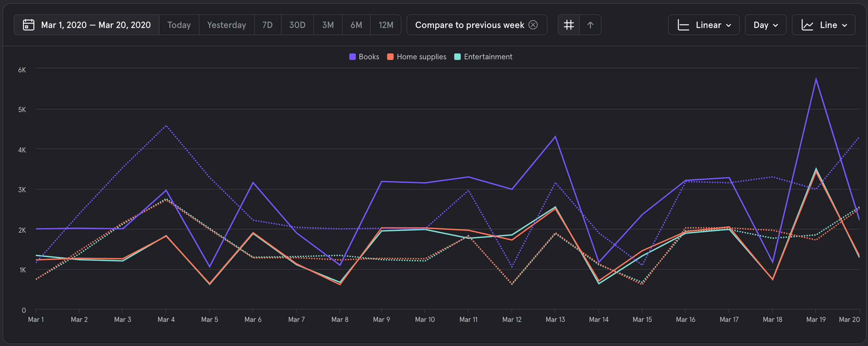
Task: Click the Today preset button
Action: coord(179,25)
